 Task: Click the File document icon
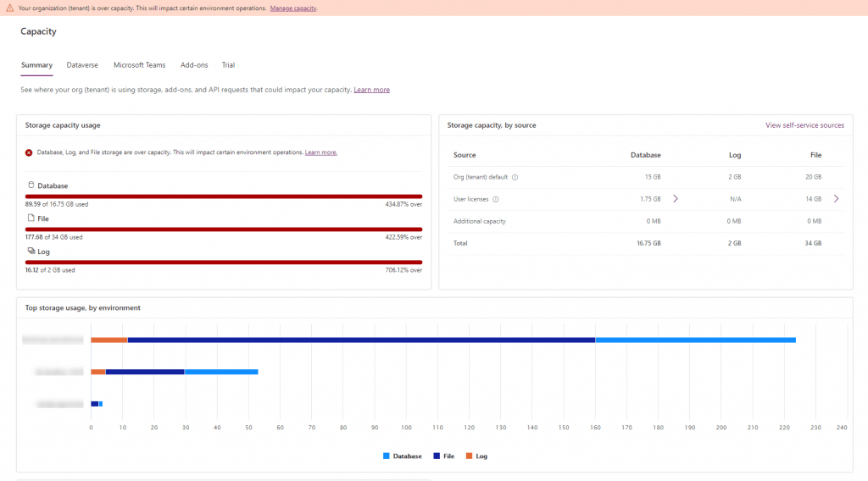click(x=31, y=218)
